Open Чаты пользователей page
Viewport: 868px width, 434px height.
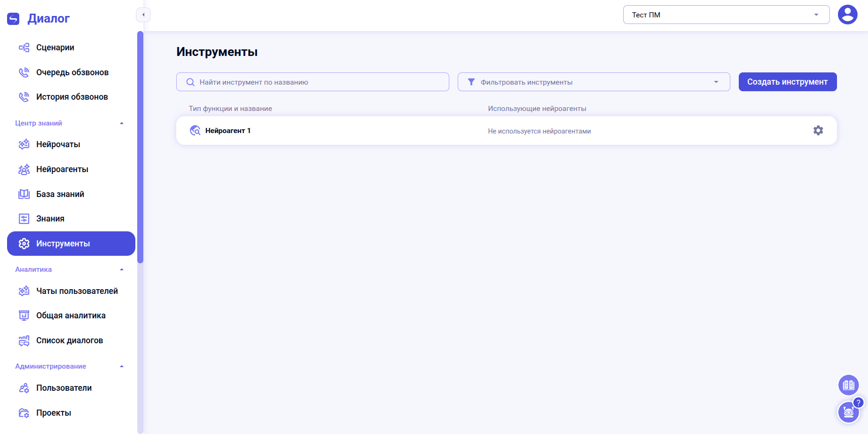tap(71, 291)
